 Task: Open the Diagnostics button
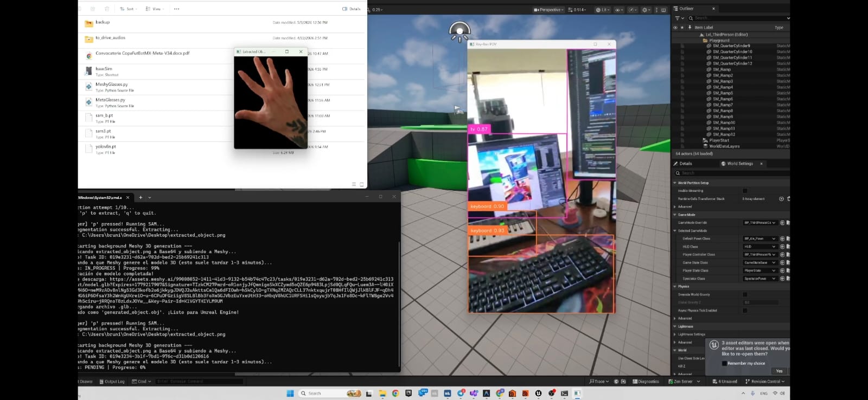[x=646, y=382]
